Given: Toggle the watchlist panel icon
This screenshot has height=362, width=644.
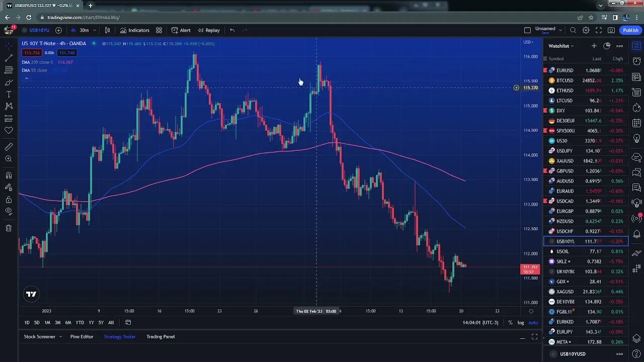Looking at the screenshot, I should (636, 46).
